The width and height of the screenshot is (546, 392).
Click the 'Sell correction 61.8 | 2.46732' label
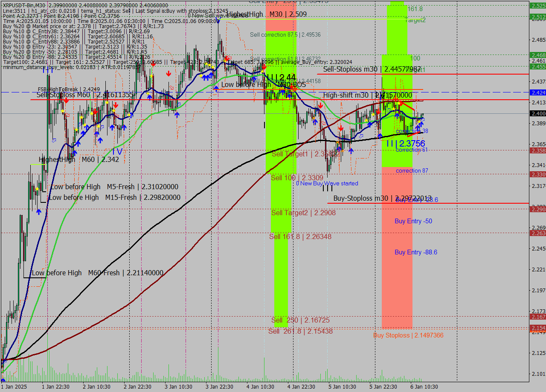pos(285,59)
